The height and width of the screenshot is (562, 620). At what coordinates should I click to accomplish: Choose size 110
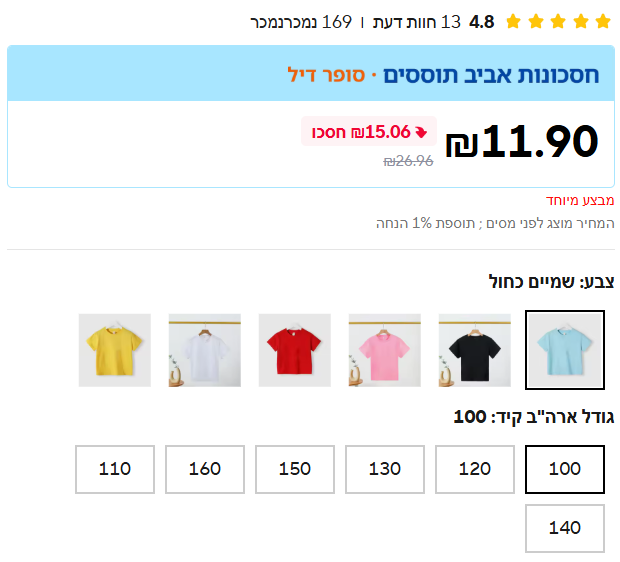click(x=115, y=469)
